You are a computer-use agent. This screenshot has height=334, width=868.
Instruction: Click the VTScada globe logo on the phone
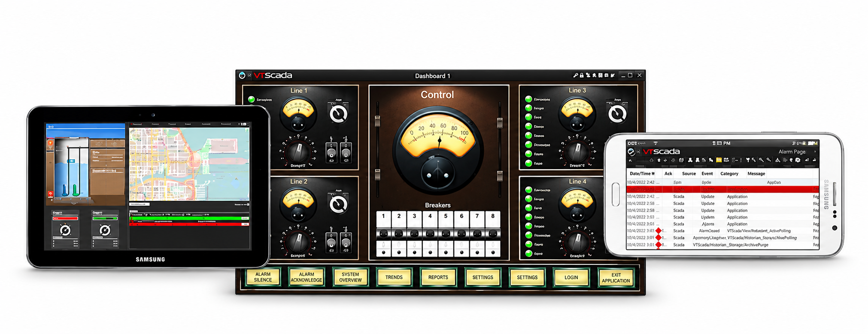click(631, 152)
